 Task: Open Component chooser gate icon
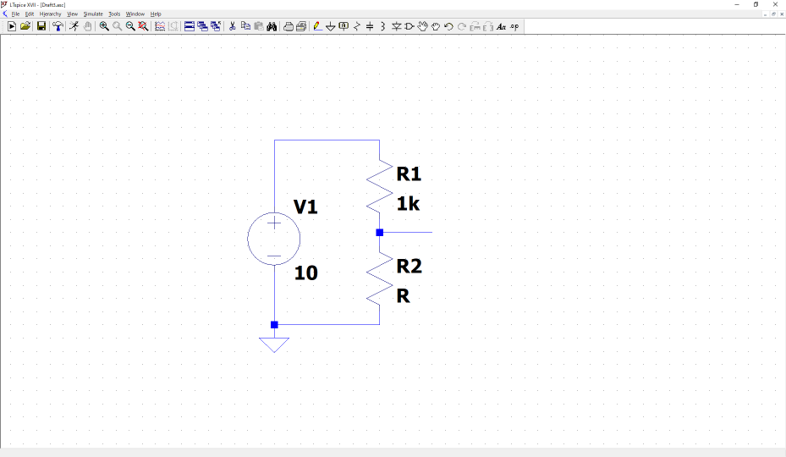click(409, 27)
